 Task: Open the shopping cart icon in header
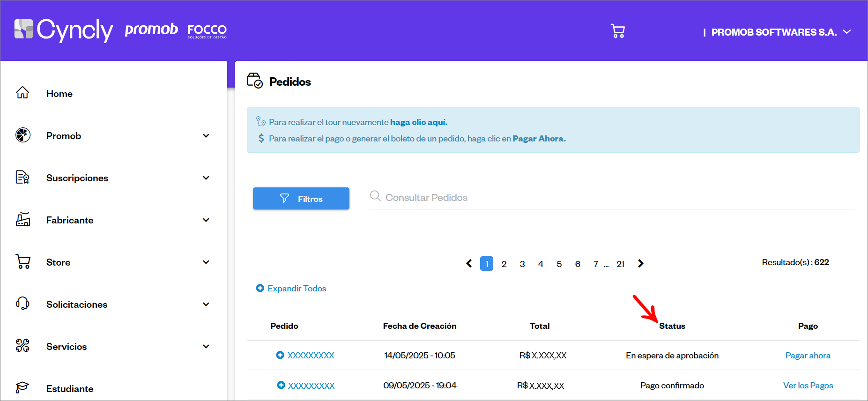pos(618,31)
